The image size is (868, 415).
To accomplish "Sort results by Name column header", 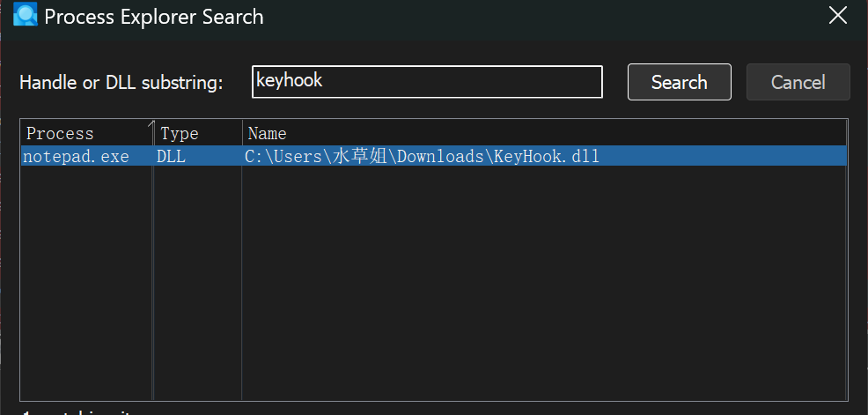I will [x=544, y=134].
